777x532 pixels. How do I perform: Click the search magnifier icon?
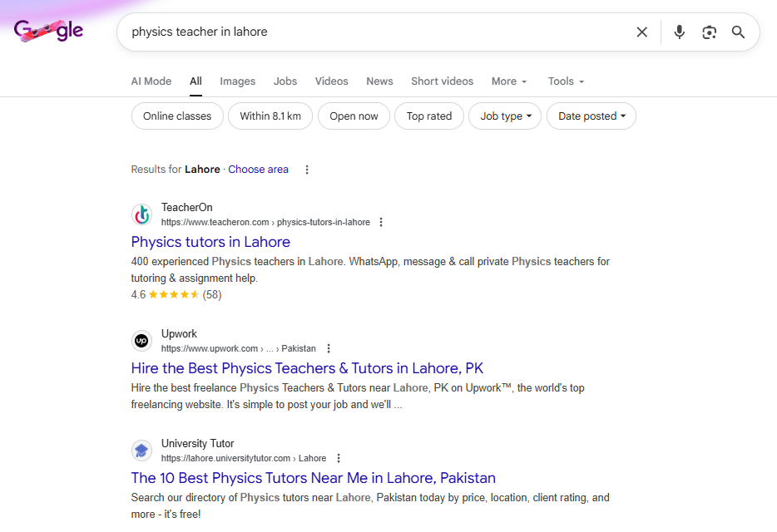(x=738, y=32)
